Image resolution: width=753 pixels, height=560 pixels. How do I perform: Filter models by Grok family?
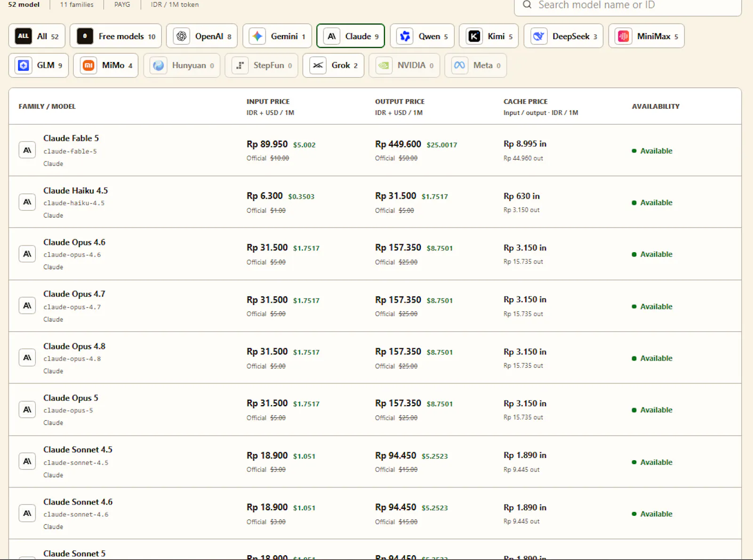pos(333,65)
